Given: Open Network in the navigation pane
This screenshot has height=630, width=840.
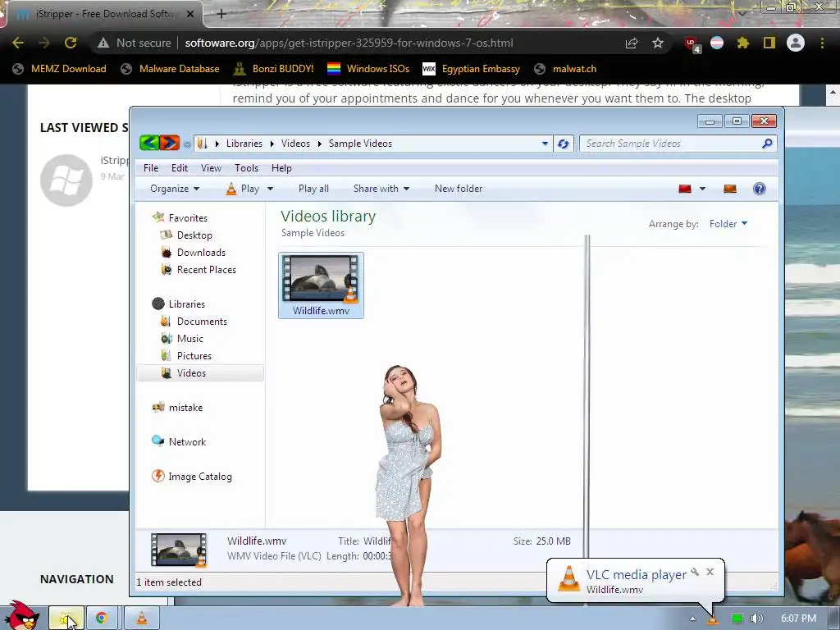Looking at the screenshot, I should 187,441.
